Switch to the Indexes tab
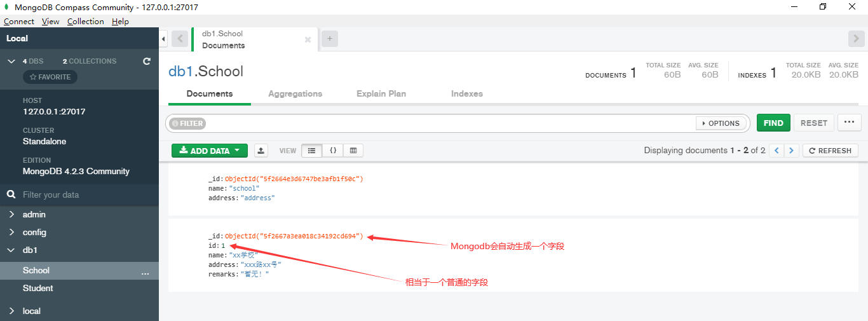This screenshot has height=321, width=868. 467,93
